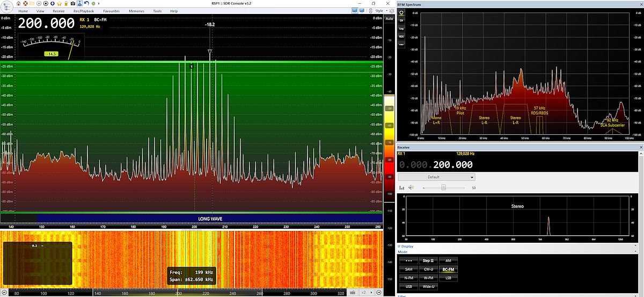Image resolution: width=644 pixels, height=297 pixels.
Task: Click the Home house icon in quick toolbar
Action: tap(19, 4)
